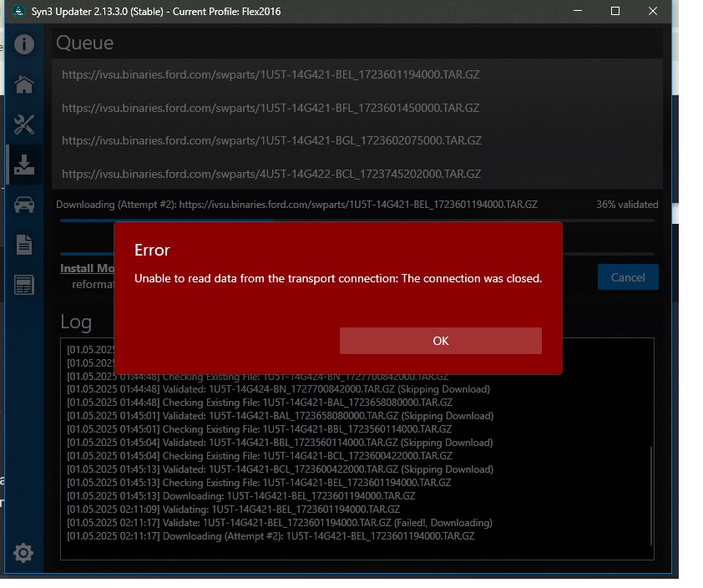703x588 pixels.
Task: Click the Log panel vertical scrollbar
Action: [x=649, y=493]
